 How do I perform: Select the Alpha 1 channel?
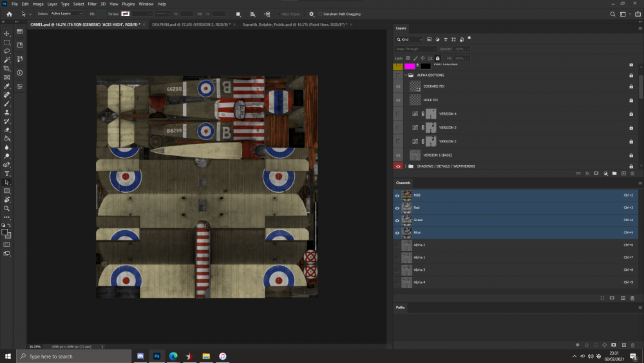(x=419, y=257)
